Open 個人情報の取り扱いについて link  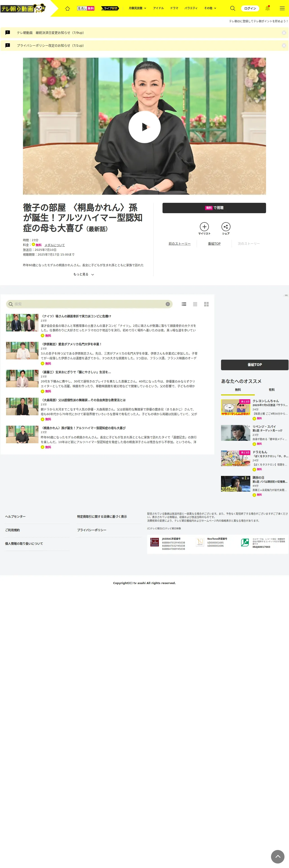pyautogui.click(x=24, y=544)
